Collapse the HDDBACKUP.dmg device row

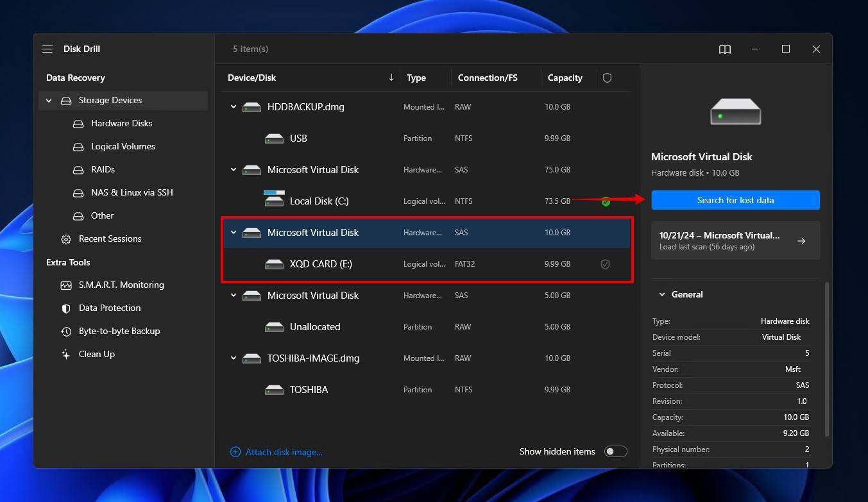click(234, 107)
